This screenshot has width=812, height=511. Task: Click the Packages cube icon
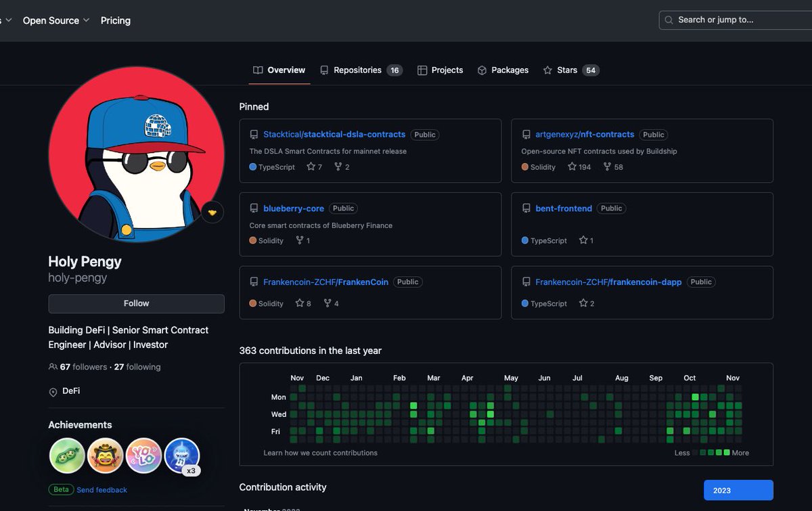coord(482,70)
